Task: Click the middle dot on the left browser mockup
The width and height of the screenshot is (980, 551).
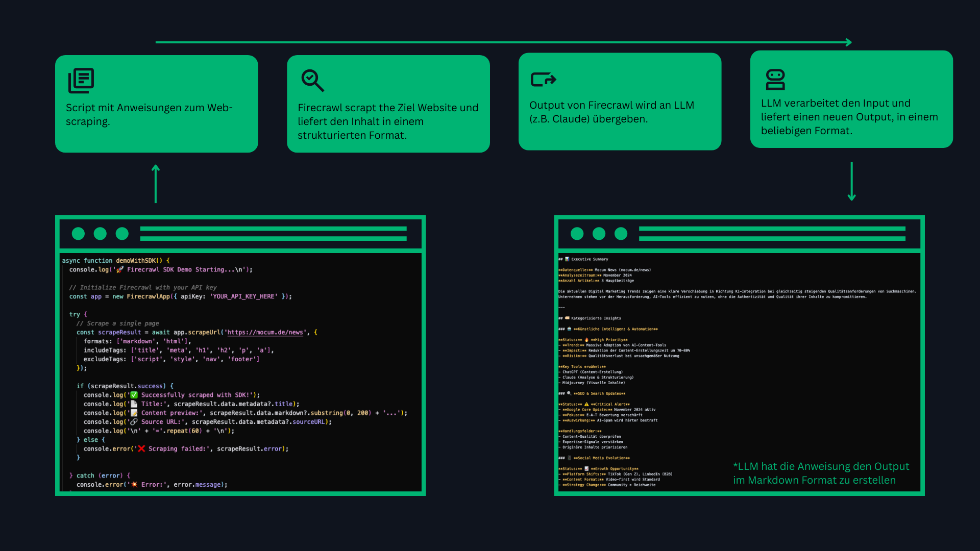Action: (x=100, y=234)
